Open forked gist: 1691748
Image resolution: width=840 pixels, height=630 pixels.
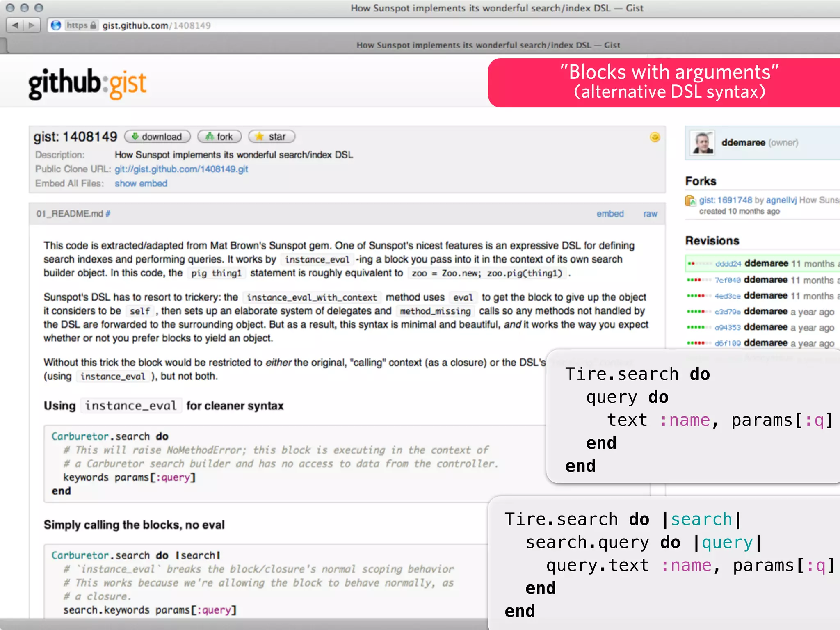pyautogui.click(x=726, y=200)
